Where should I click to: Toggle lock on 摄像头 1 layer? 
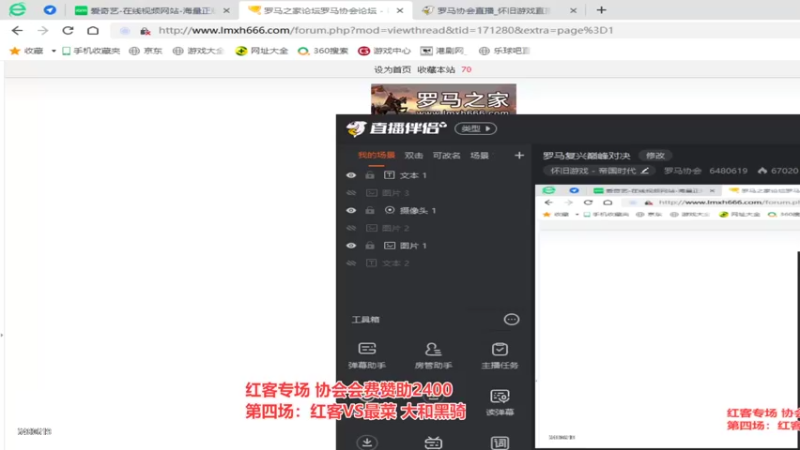point(370,210)
